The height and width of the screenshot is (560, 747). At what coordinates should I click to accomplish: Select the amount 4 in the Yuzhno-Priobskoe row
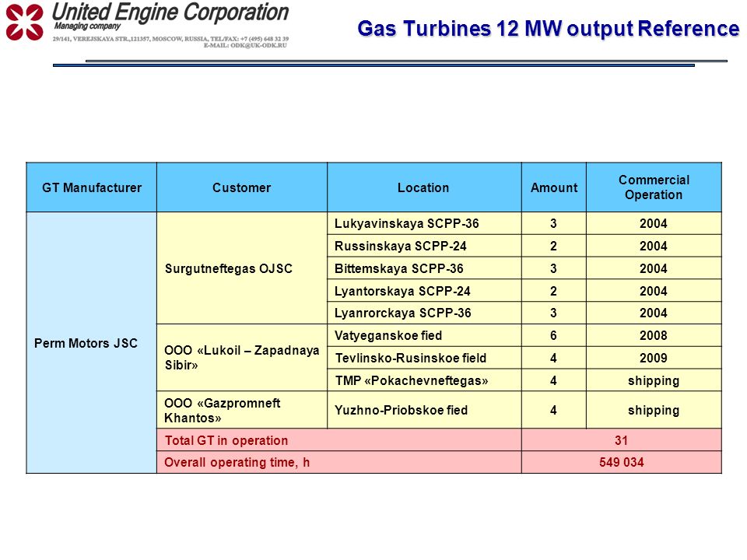tap(553, 410)
